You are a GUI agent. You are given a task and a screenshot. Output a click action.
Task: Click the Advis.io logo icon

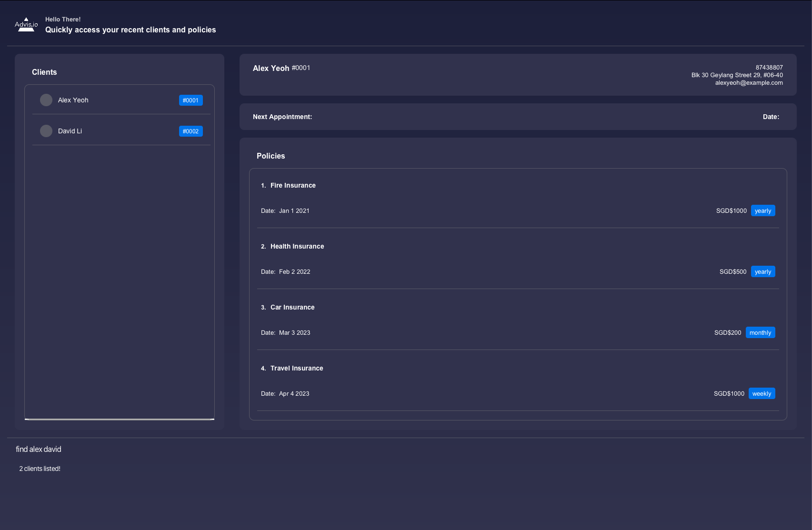(26, 25)
